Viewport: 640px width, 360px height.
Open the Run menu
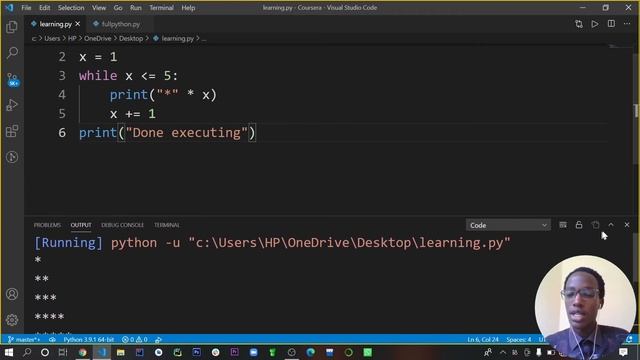point(136,8)
